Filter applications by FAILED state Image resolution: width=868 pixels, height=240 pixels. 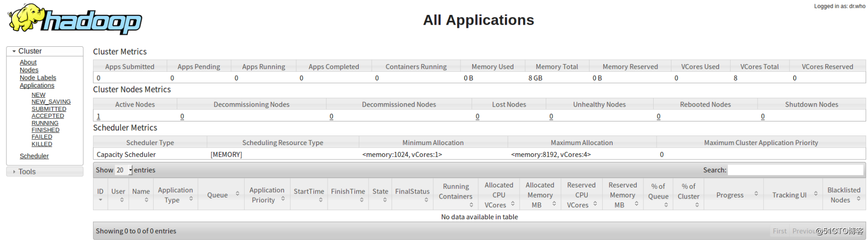[x=42, y=137]
